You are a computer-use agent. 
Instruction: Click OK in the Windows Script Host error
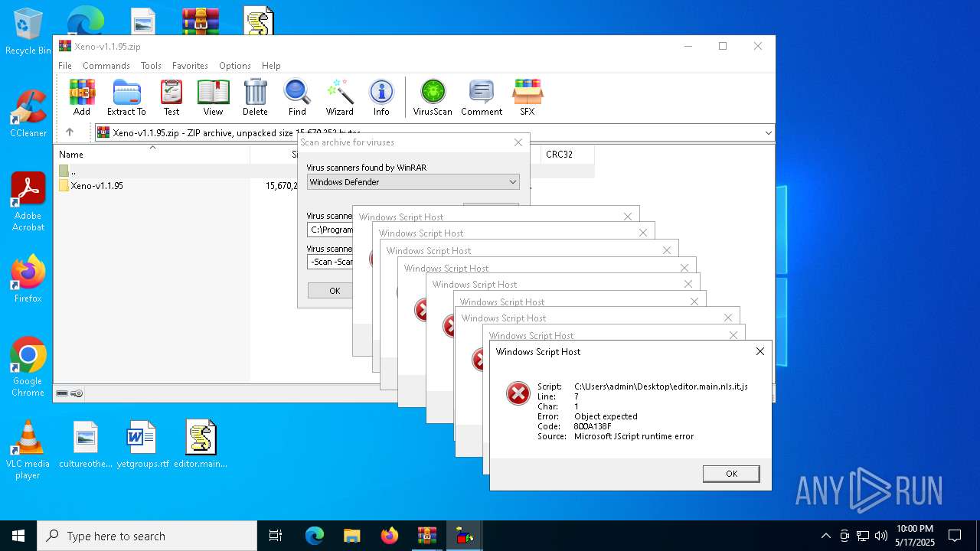pos(731,474)
